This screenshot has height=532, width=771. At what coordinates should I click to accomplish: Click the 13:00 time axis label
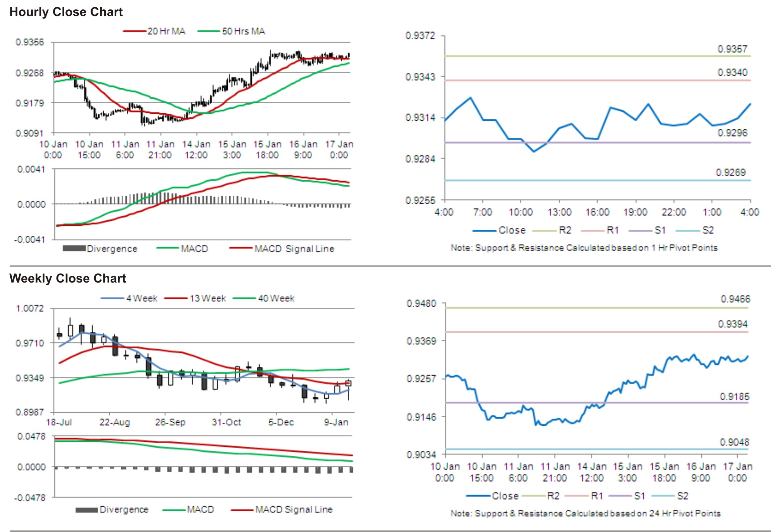point(559,212)
